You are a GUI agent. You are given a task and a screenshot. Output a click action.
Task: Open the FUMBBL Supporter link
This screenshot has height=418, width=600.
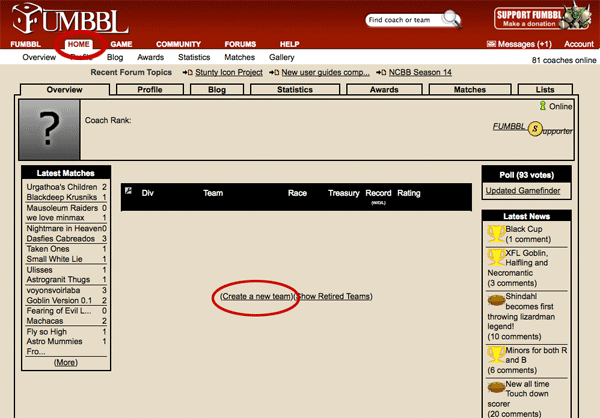click(533, 129)
